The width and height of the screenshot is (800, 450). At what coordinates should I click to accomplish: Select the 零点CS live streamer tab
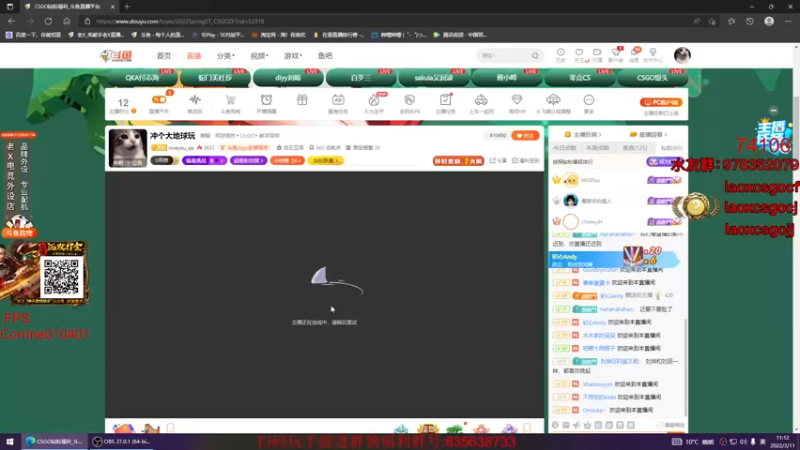tap(580, 78)
